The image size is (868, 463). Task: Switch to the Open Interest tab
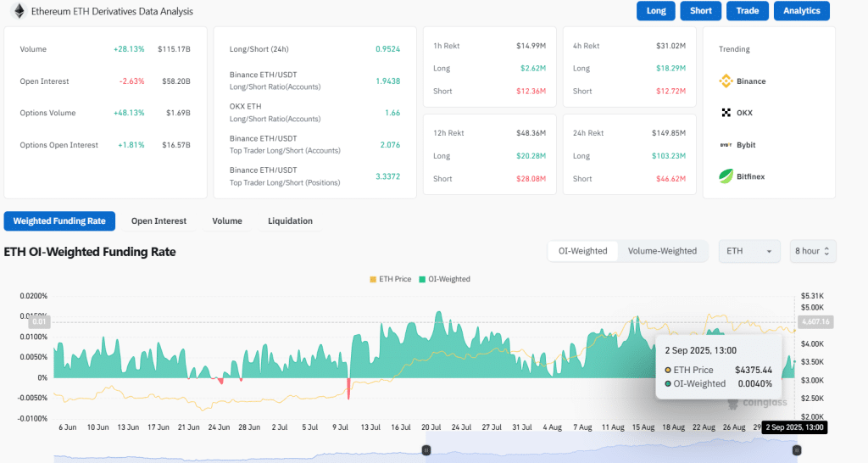click(159, 221)
